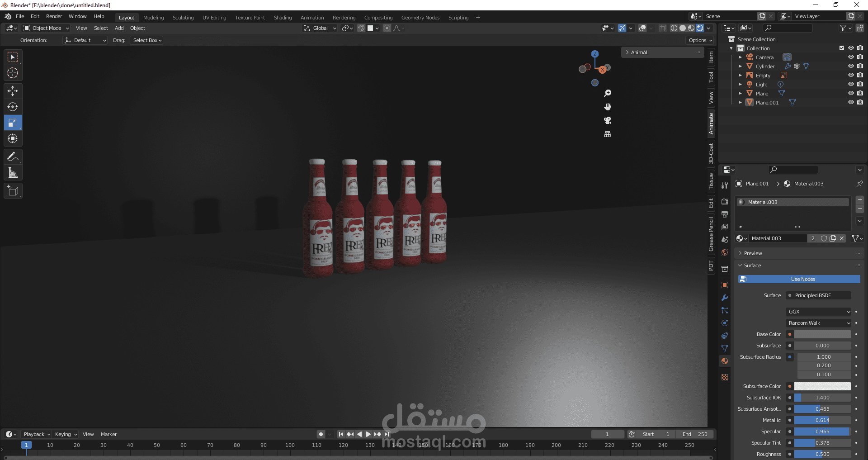Play the animation forward
The width and height of the screenshot is (868, 460).
[368, 434]
